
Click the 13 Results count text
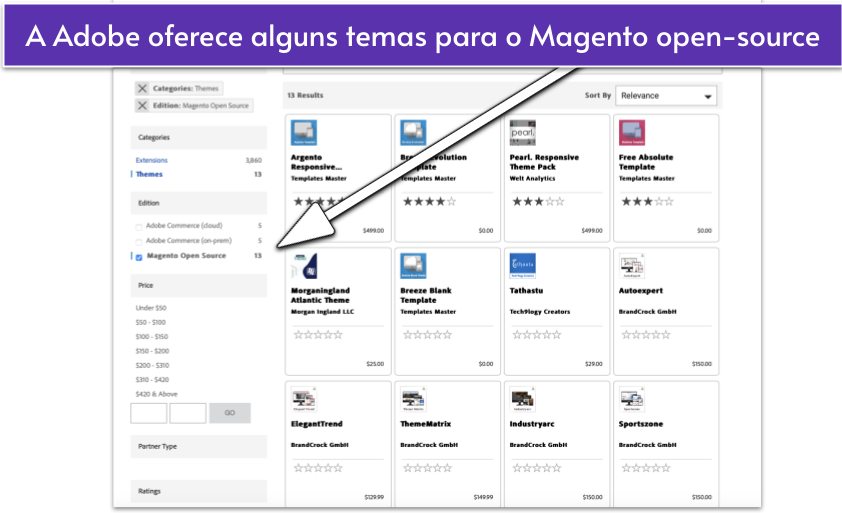pos(305,95)
